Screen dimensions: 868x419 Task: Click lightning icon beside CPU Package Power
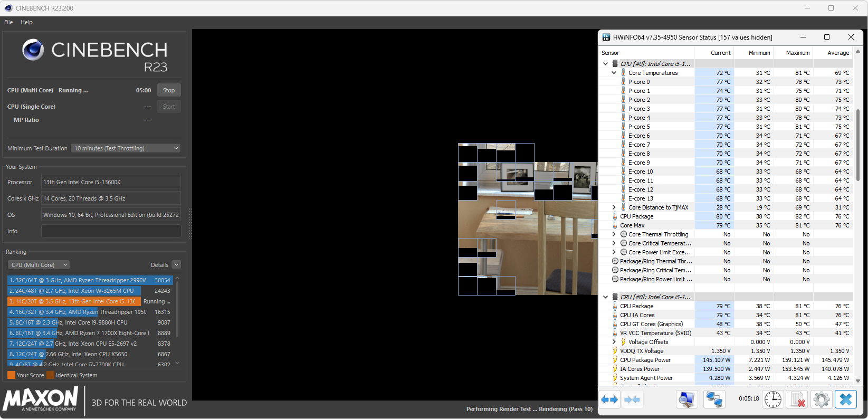(615, 360)
